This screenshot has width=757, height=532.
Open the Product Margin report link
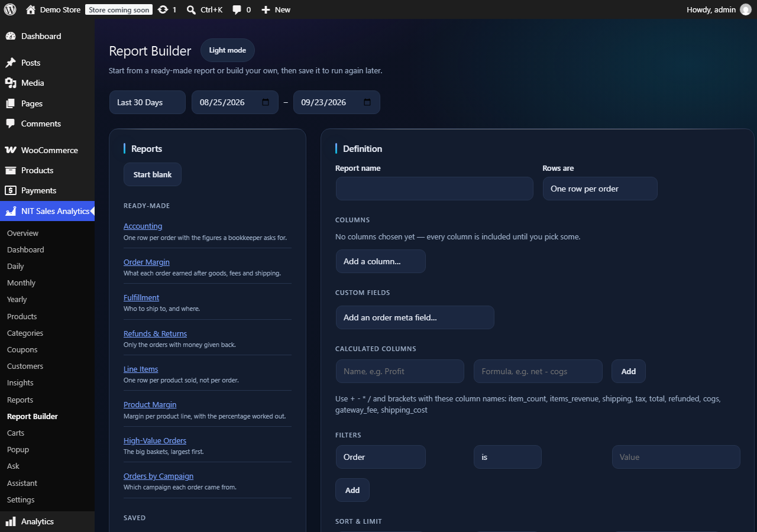pyautogui.click(x=150, y=404)
